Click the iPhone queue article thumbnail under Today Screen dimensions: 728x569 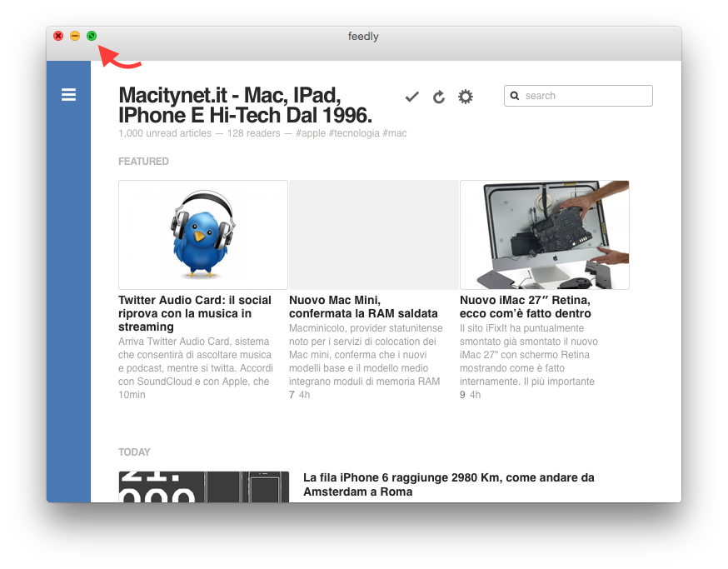204,487
